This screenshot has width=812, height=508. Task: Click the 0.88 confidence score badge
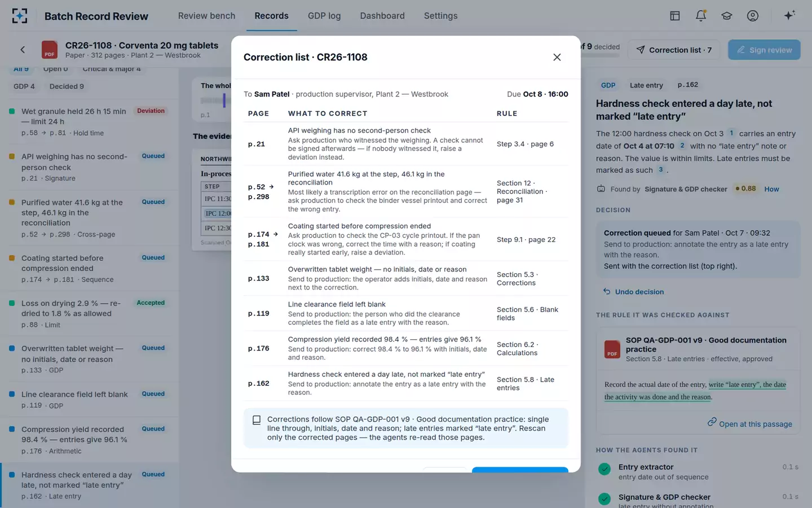745,189
